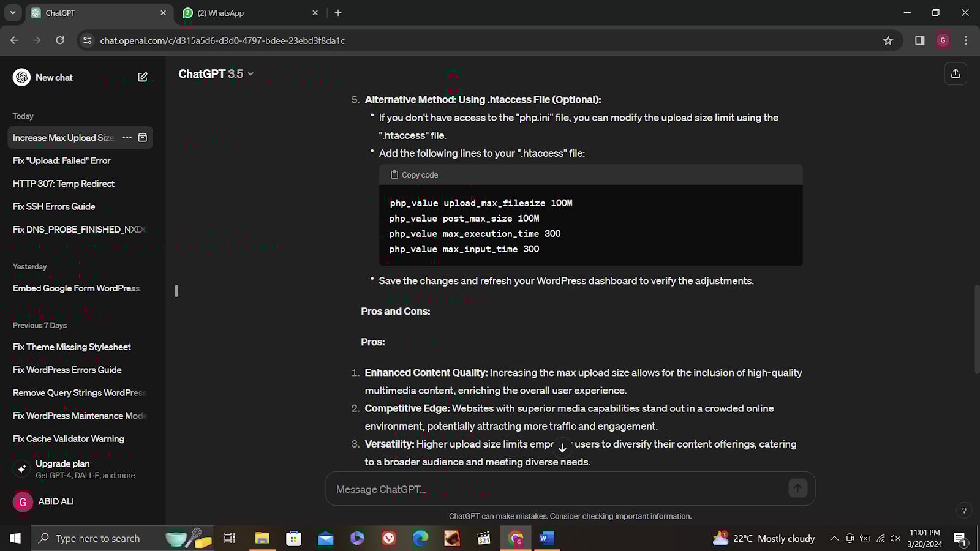Open the Fix SSH Errors Guide chat
Viewport: 980px width, 551px height.
click(x=54, y=207)
